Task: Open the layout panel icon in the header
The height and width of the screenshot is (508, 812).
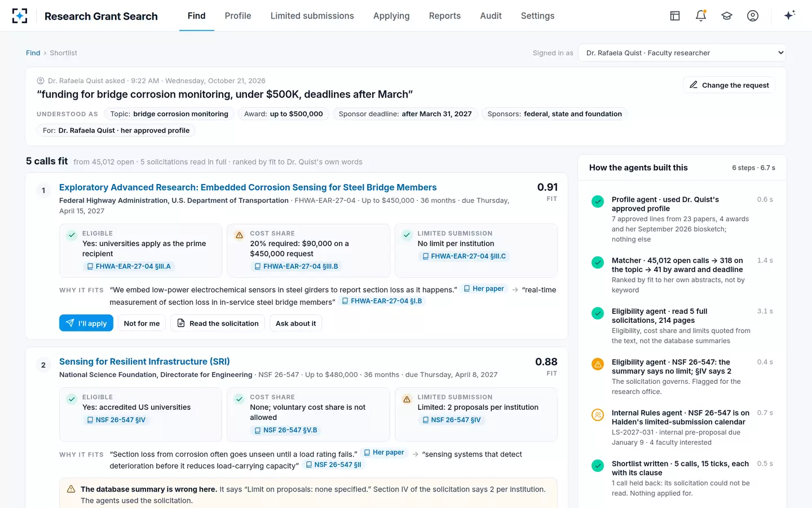Action: pos(675,16)
